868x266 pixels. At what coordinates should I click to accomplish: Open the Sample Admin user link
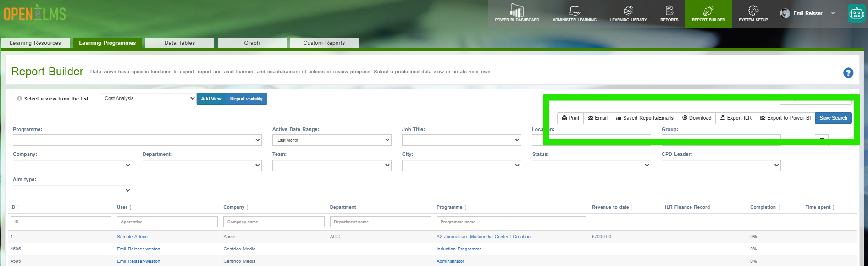point(132,237)
